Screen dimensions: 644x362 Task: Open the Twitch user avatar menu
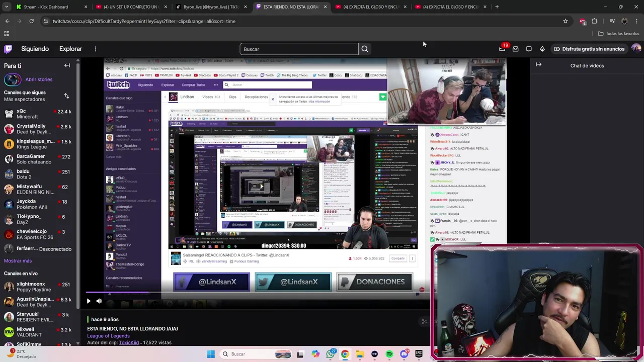(636, 49)
